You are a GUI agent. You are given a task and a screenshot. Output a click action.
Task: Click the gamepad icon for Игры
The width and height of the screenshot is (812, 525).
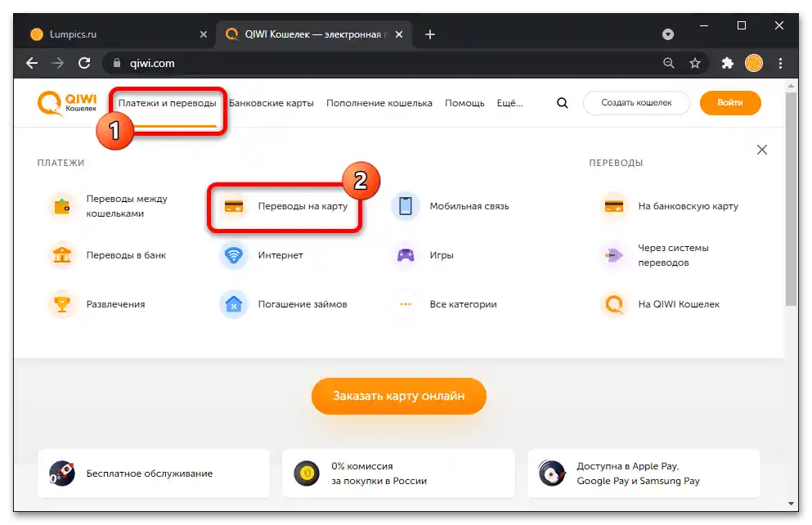point(406,255)
